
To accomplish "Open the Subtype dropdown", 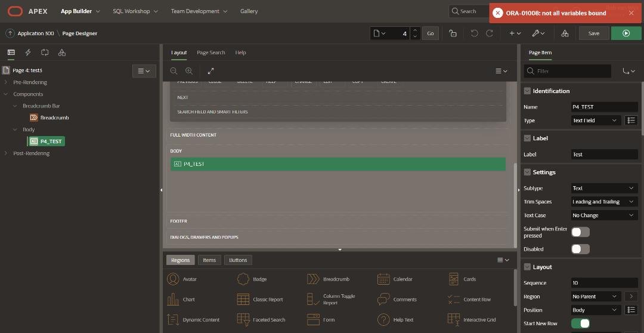I will 604,189.
